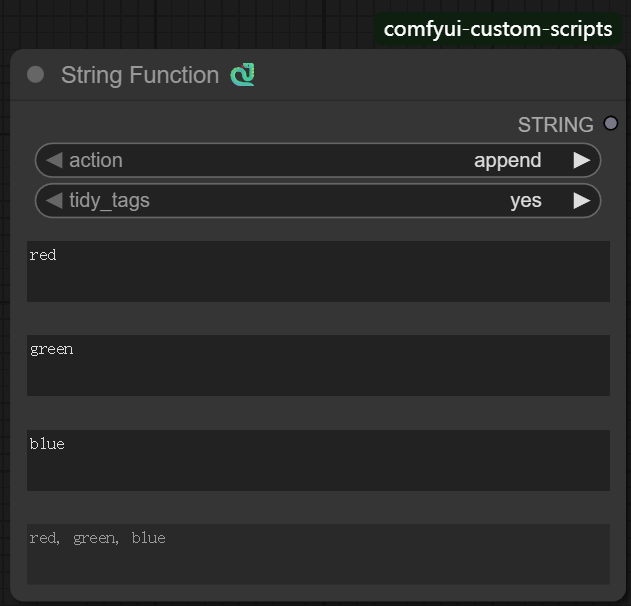Click the left arrow on action widget
Image resolution: width=631 pixels, height=606 pixels.
(x=54, y=160)
